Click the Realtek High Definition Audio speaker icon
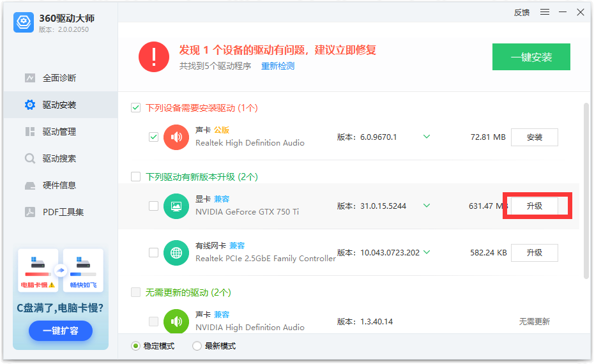 (x=176, y=137)
